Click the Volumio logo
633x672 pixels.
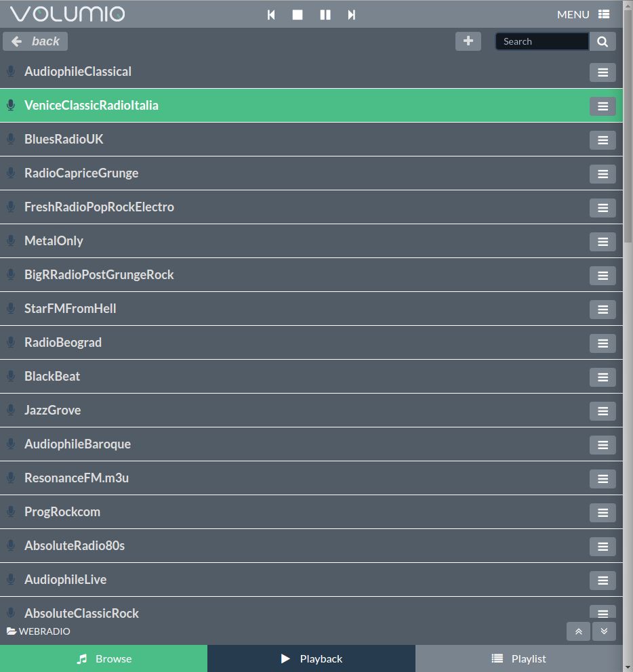click(67, 14)
